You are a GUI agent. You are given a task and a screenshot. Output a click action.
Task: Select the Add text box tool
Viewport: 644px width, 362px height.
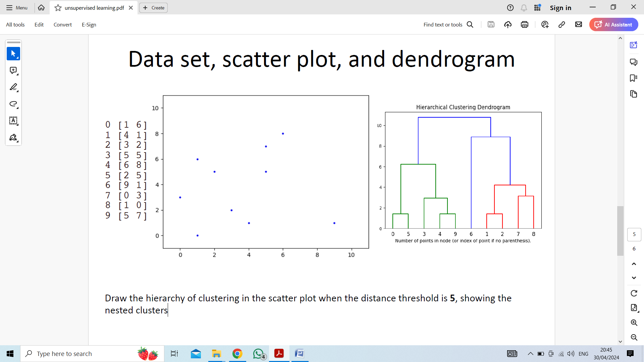tap(13, 121)
